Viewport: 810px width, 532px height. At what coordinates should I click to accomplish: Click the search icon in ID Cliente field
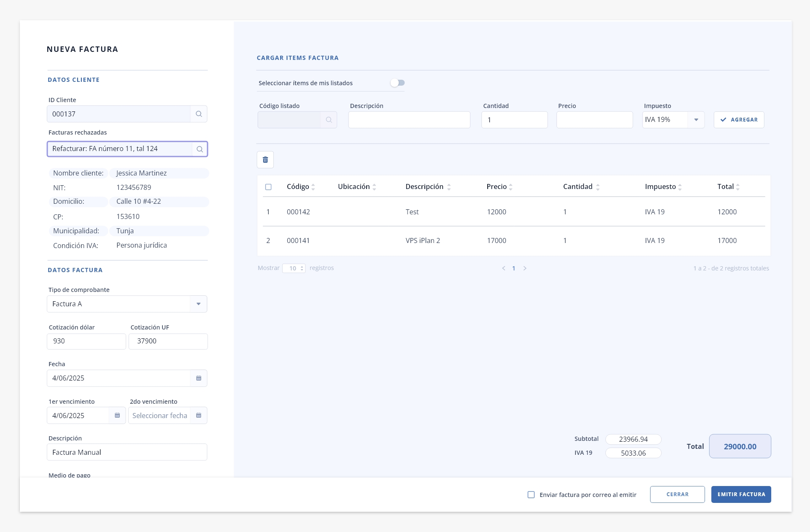(199, 114)
